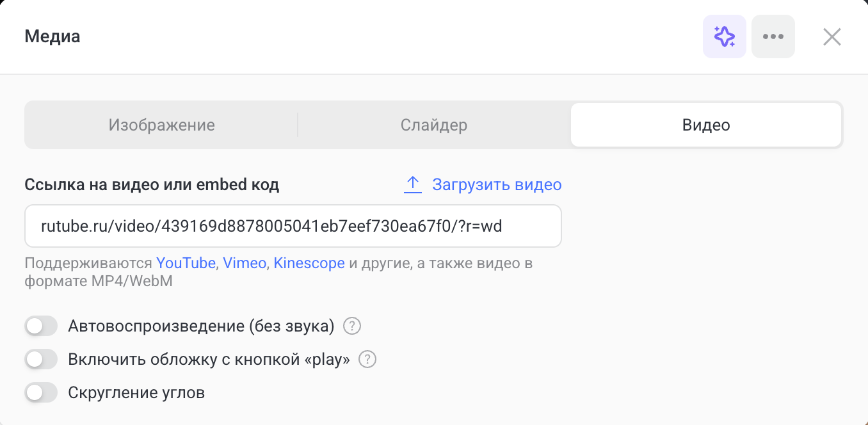Select the Видео tab

[706, 125]
